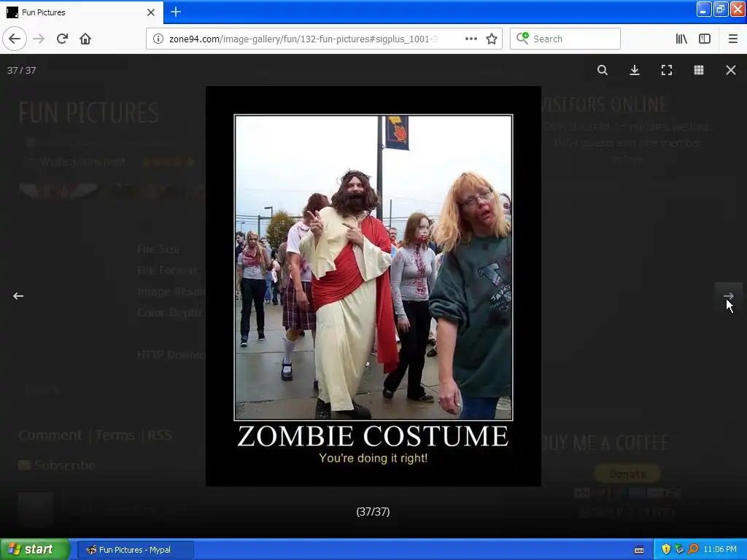The width and height of the screenshot is (747, 560).
Task: Close the lightbox viewer
Action: [x=731, y=70]
